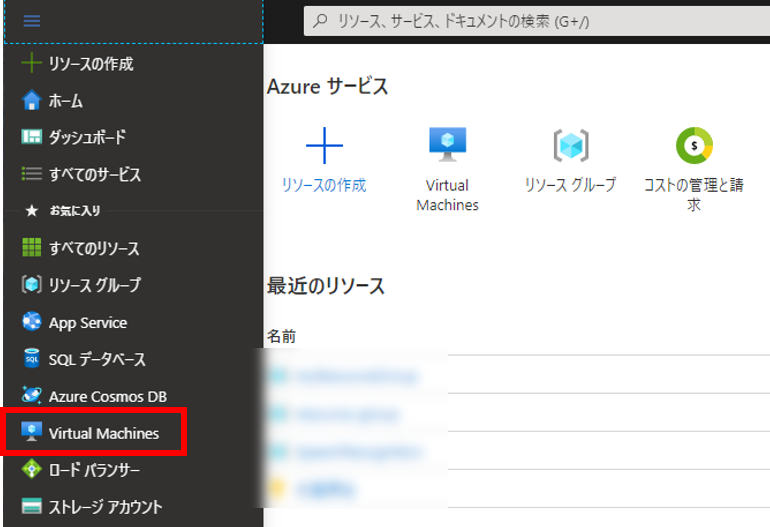770x527 pixels.
Task: Click the SQL database icon in sidebar
Action: coord(32,359)
